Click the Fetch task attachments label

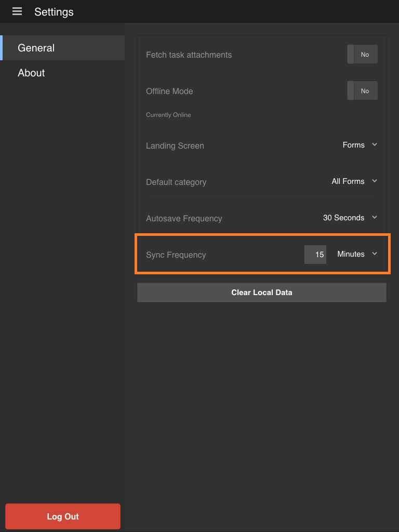[189, 55]
